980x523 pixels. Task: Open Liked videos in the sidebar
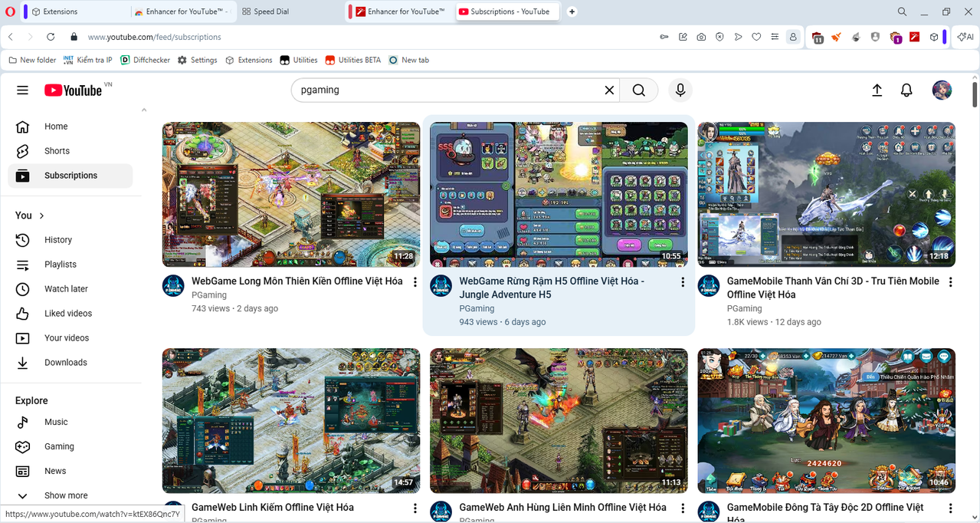(70, 314)
